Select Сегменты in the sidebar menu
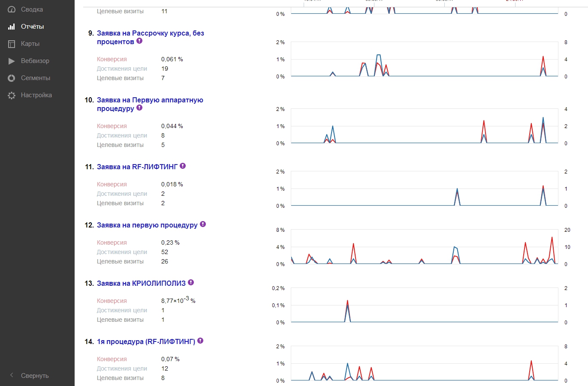The image size is (588, 386). (36, 78)
